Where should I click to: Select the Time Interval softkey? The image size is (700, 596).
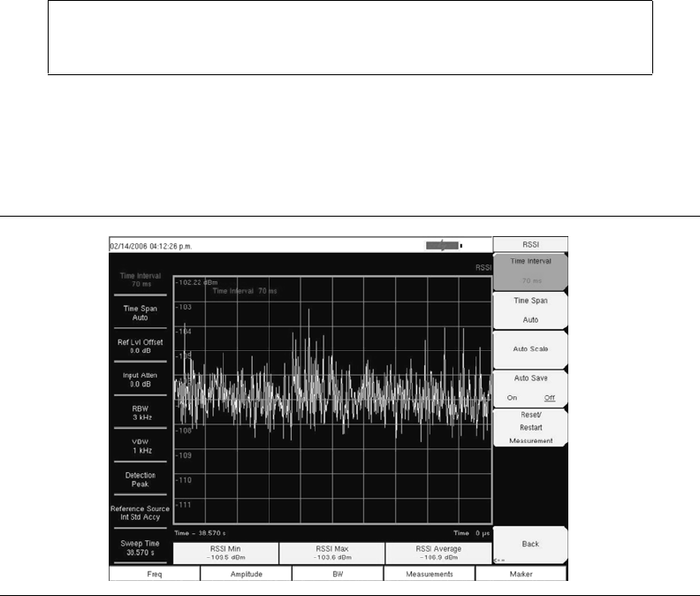[530, 271]
